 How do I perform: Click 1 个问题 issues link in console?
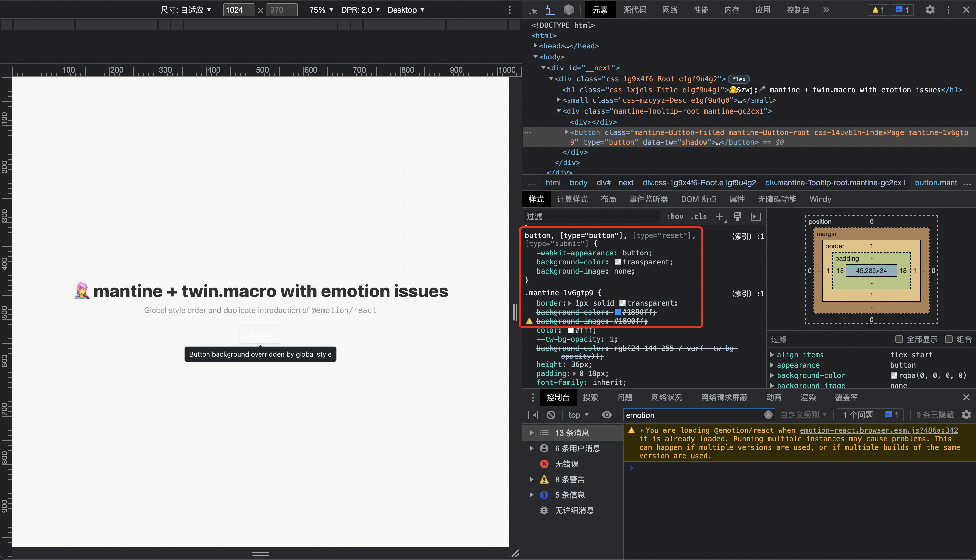click(871, 415)
